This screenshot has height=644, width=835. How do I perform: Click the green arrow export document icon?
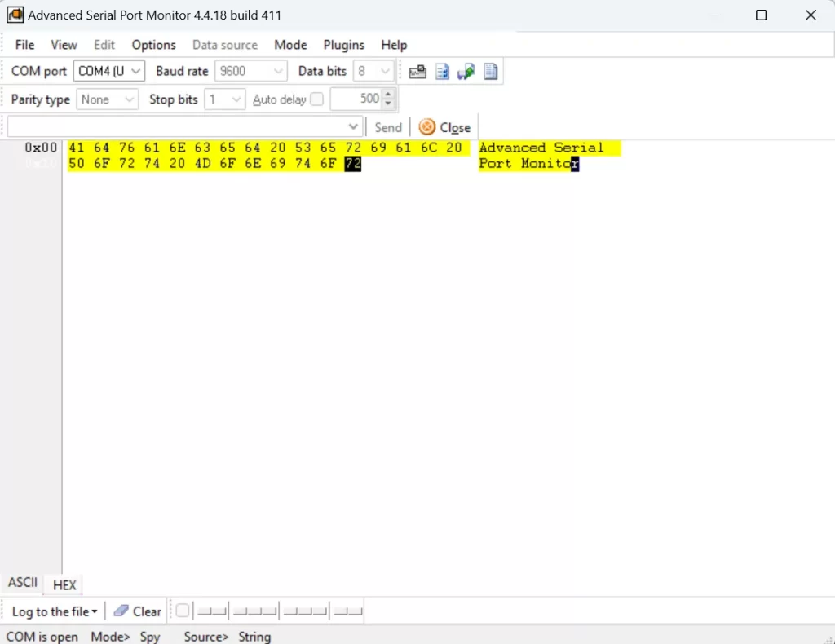(466, 71)
